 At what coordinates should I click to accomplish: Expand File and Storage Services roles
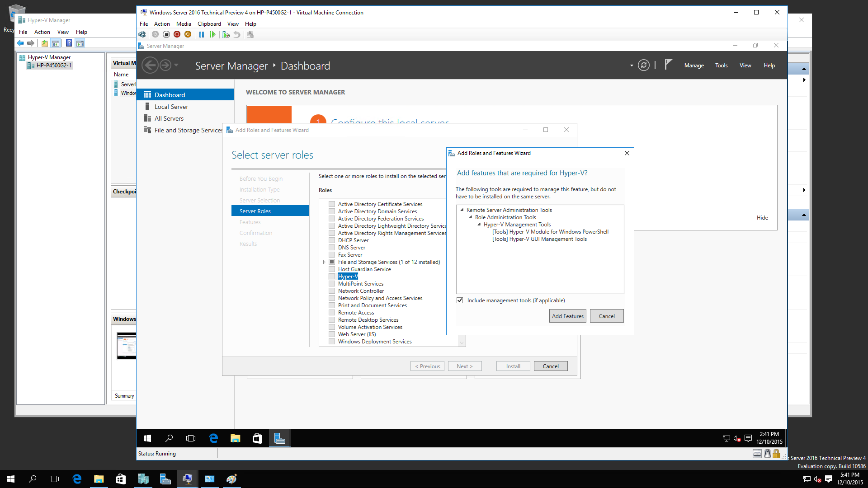[x=324, y=262]
